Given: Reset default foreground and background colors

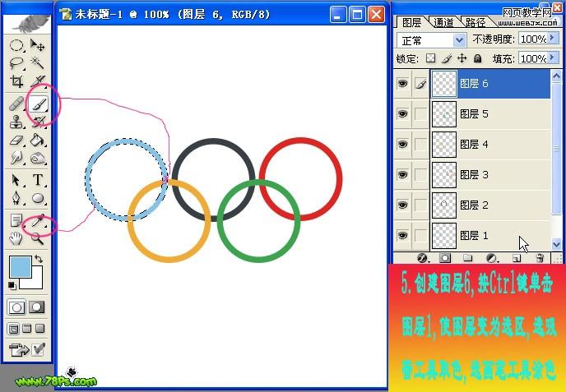Looking at the screenshot, I should (x=12, y=285).
